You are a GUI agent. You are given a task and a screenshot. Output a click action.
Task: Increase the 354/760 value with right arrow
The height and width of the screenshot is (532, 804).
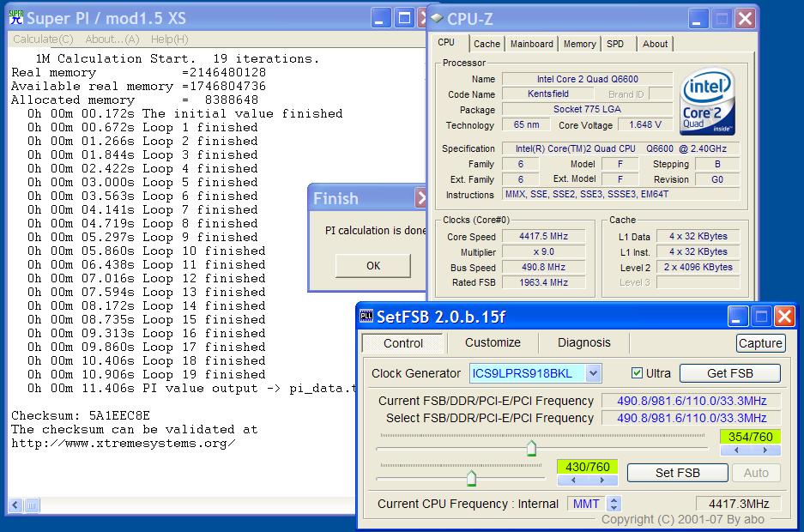[x=765, y=450]
